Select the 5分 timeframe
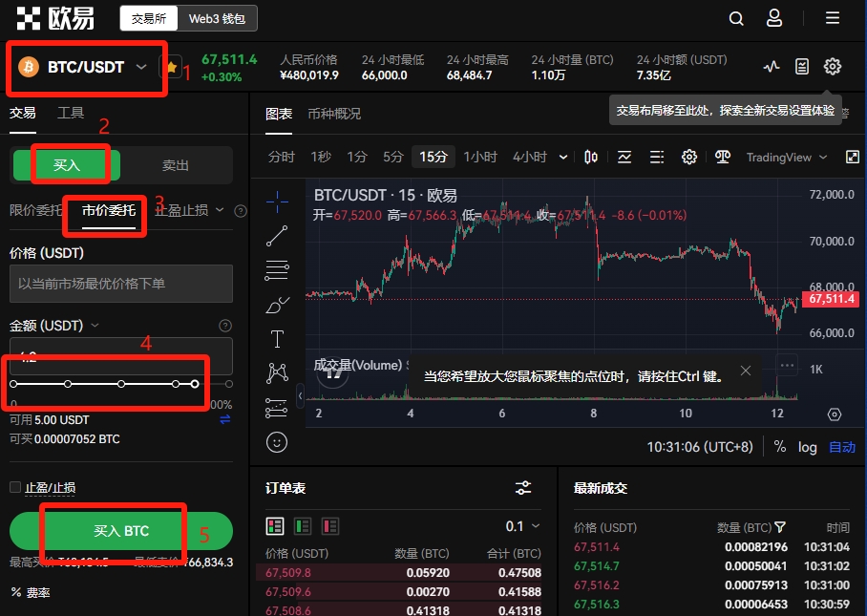The width and height of the screenshot is (867, 616). coord(393,157)
